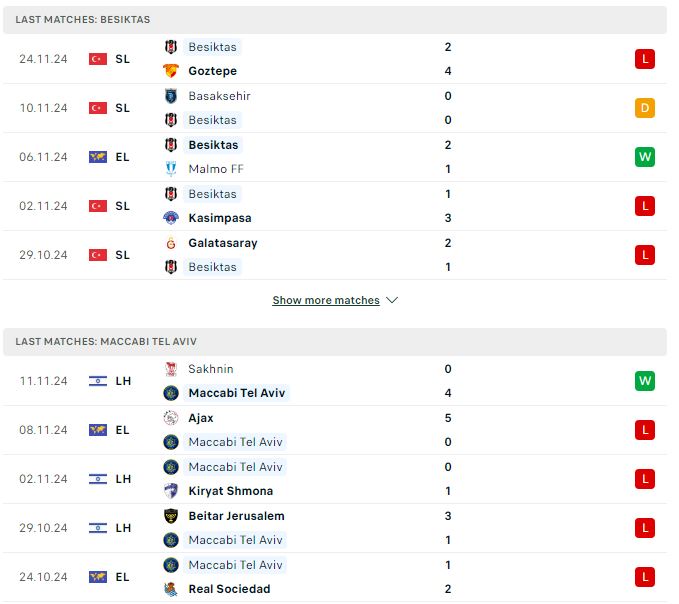Screen dimensions: 679x604
Task: Open the 29.10.24 Beitar Jerusalem match row date
Action: [43, 528]
